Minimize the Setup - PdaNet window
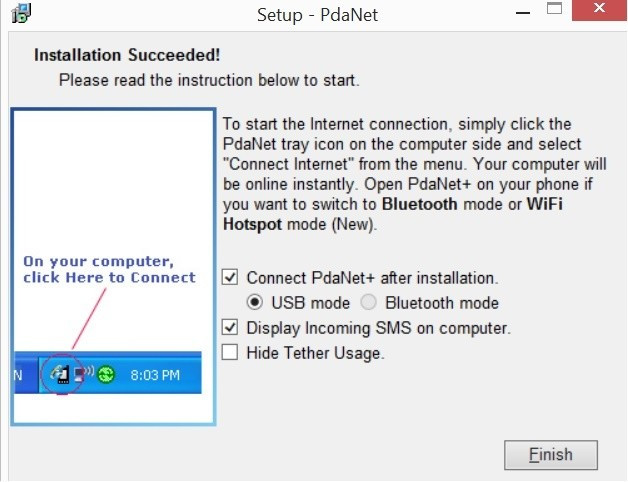 tap(523, 13)
